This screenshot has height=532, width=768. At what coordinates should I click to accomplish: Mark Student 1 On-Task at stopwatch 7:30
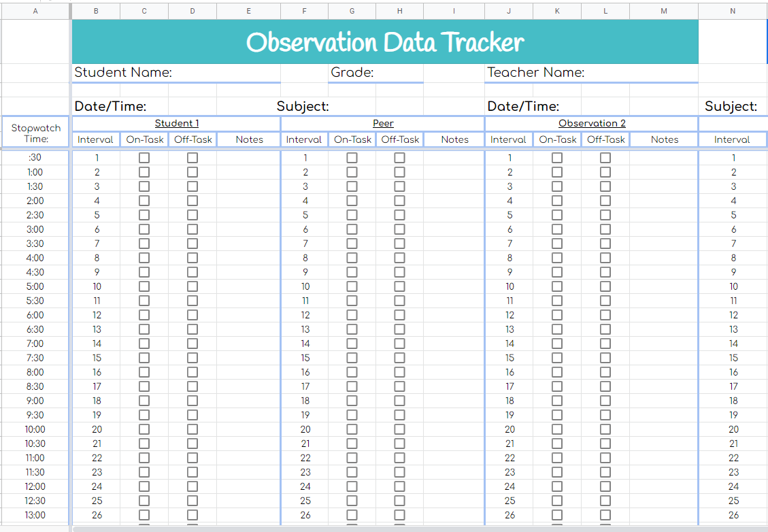(x=144, y=358)
